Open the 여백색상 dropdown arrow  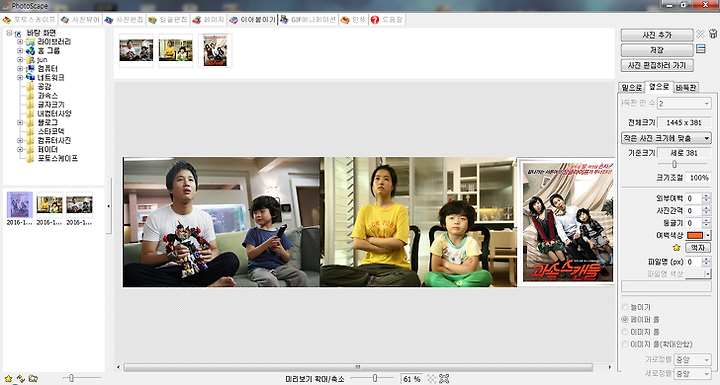(708, 235)
